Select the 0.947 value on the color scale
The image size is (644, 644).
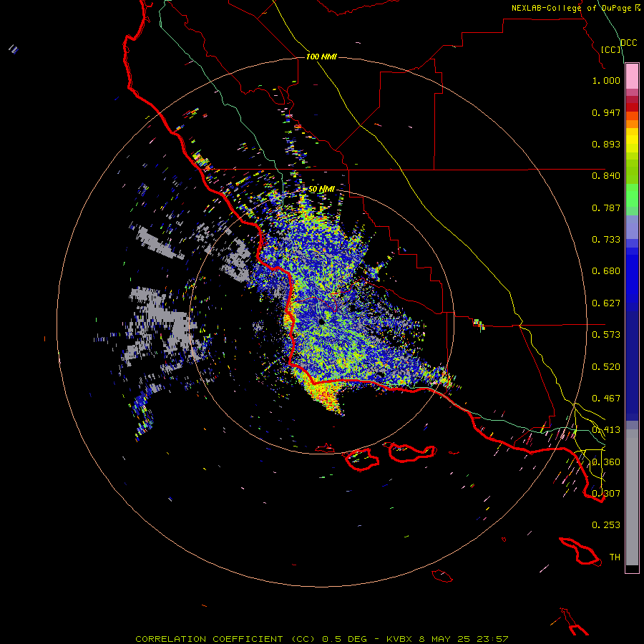606,112
